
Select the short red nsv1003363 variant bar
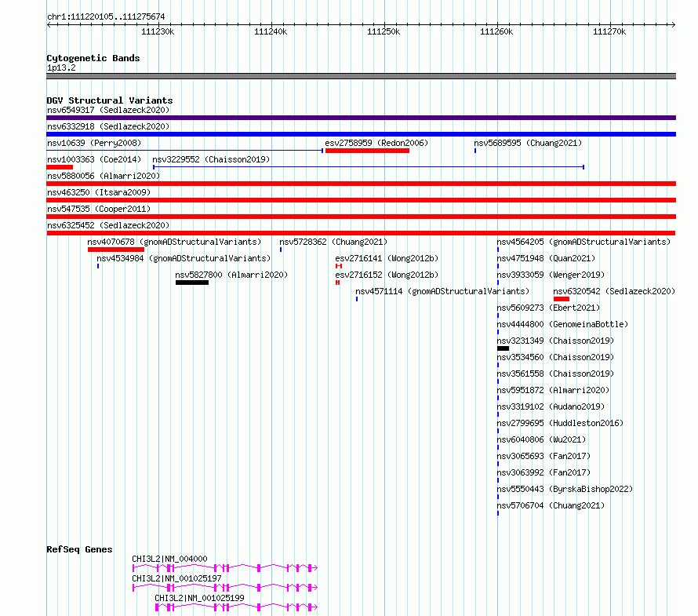pos(60,167)
